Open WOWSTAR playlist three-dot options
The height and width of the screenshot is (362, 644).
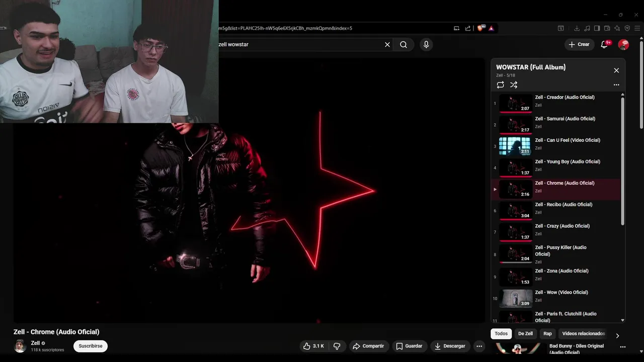616,85
